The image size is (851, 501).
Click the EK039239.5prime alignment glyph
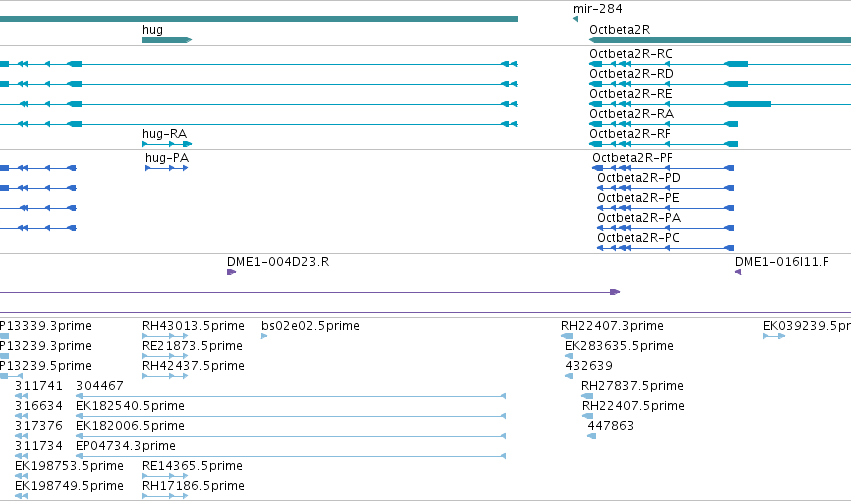click(x=774, y=337)
